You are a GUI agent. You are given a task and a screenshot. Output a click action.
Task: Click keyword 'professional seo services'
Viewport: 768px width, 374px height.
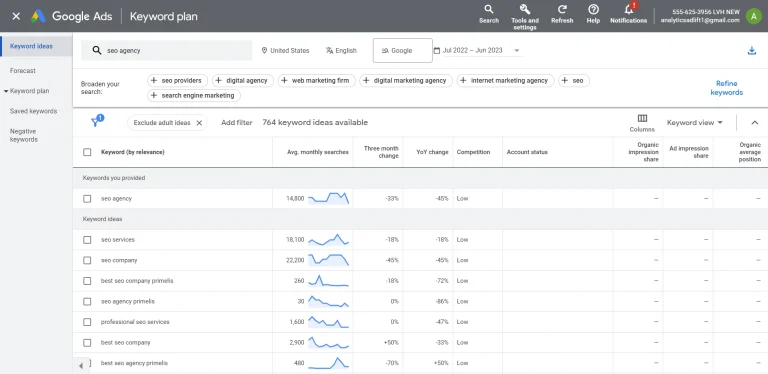click(x=135, y=322)
